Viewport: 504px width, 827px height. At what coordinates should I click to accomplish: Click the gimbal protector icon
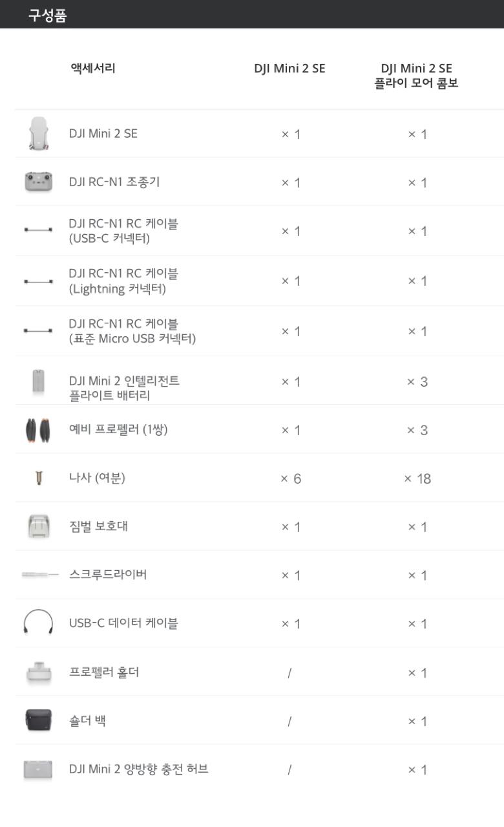pos(38,526)
